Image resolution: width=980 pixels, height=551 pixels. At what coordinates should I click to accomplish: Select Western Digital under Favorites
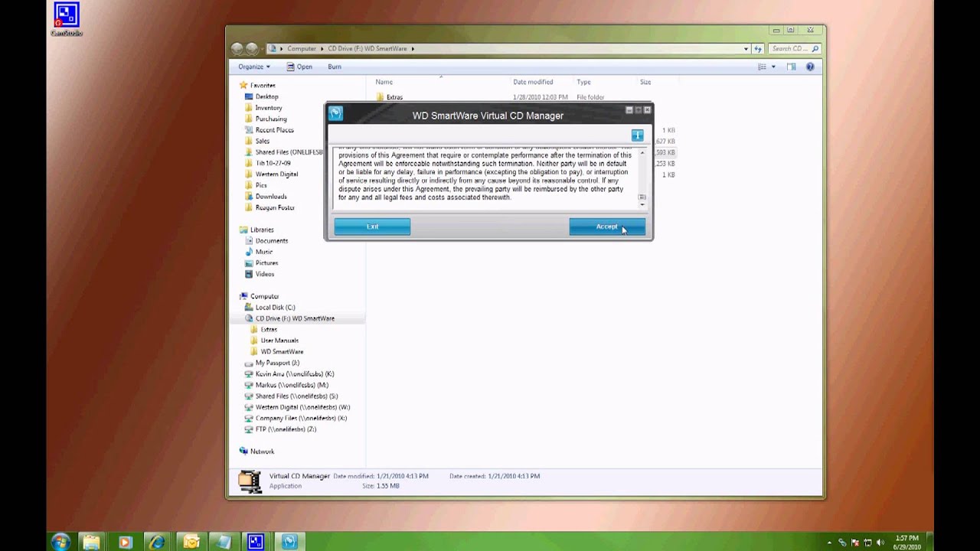pos(276,174)
